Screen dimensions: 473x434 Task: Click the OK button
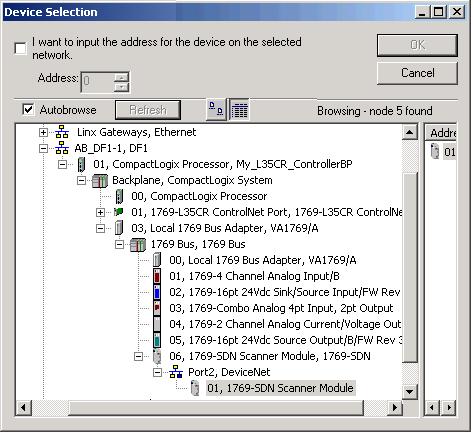point(417,45)
